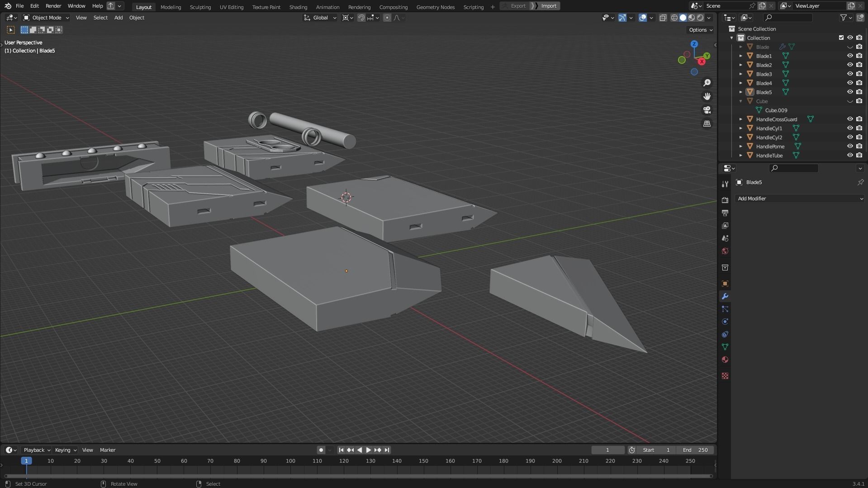
Task: Open the Playback dropdown in timeline
Action: pyautogui.click(x=37, y=450)
